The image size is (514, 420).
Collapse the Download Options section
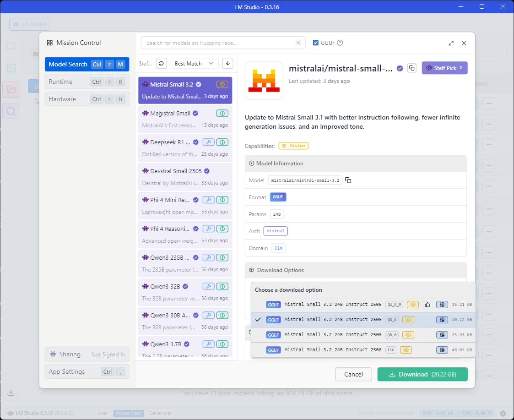point(355,270)
